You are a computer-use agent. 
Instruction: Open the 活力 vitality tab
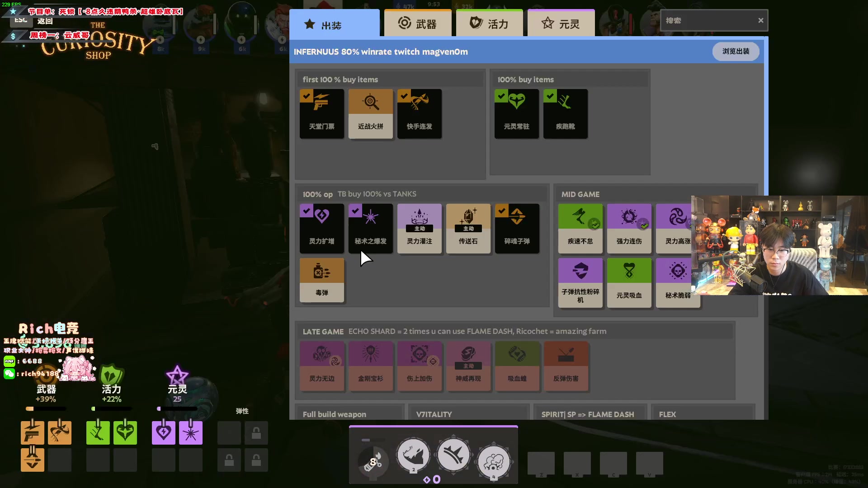coord(489,24)
